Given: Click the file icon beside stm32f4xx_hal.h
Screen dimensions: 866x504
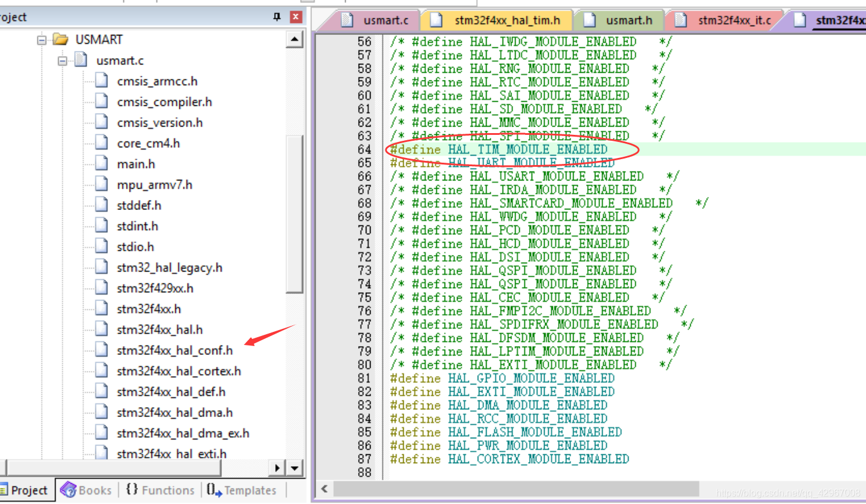Looking at the screenshot, I should [x=102, y=329].
